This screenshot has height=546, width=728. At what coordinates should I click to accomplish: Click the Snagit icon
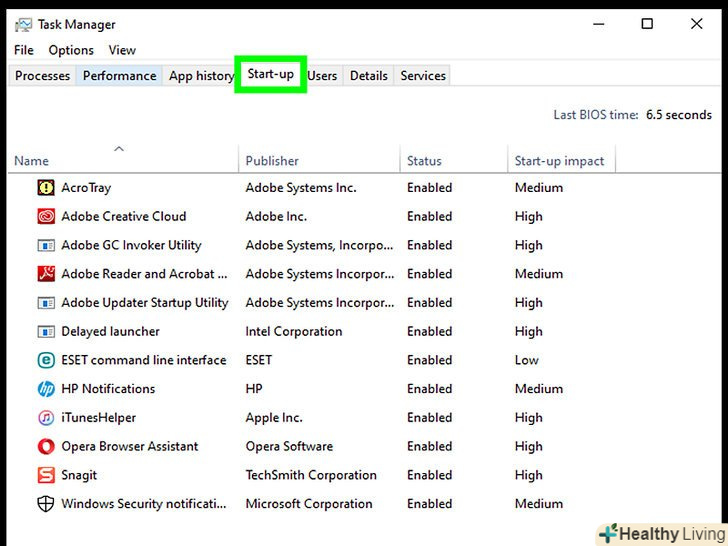coord(46,475)
